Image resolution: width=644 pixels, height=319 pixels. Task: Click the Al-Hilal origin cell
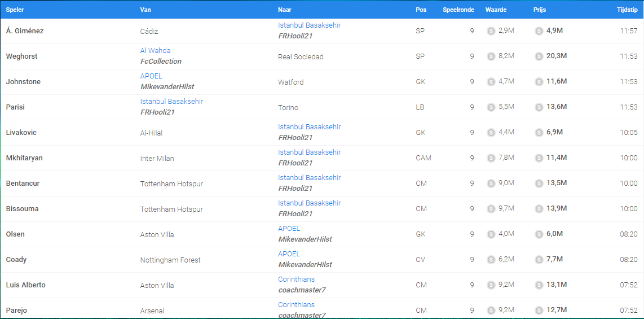pos(151,133)
